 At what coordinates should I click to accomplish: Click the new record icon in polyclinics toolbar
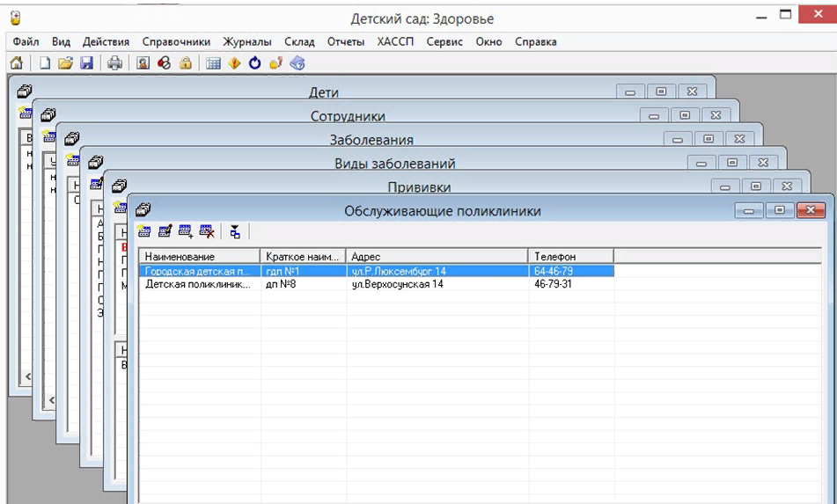(x=143, y=231)
